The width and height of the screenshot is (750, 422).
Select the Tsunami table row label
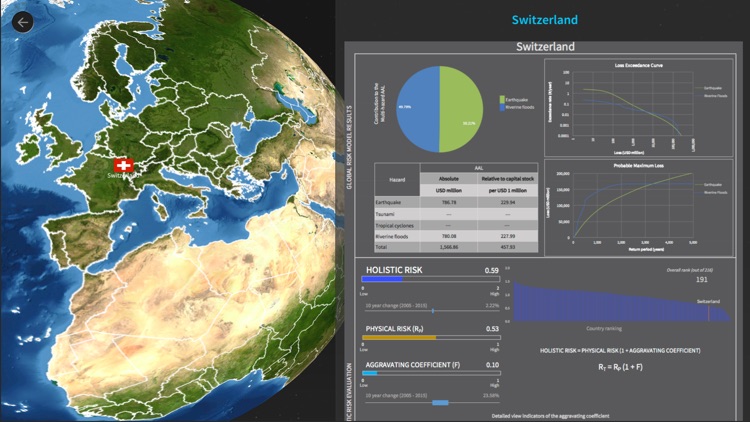tap(385, 214)
